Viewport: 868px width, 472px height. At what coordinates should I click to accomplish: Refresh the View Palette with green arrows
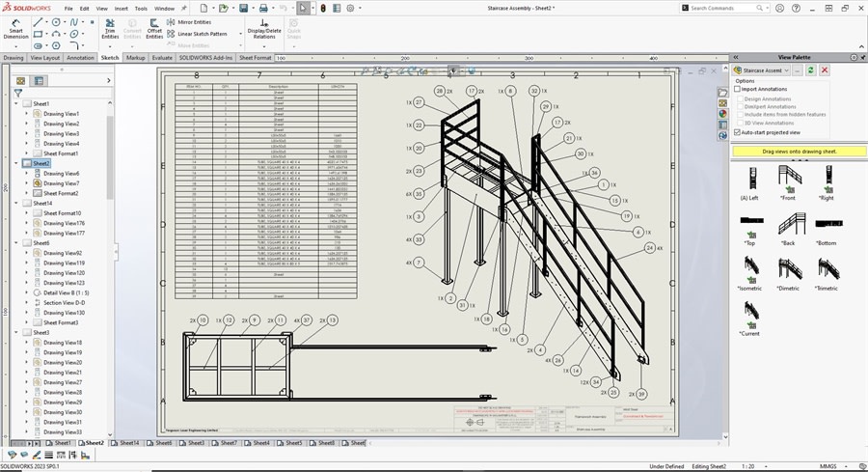click(810, 70)
